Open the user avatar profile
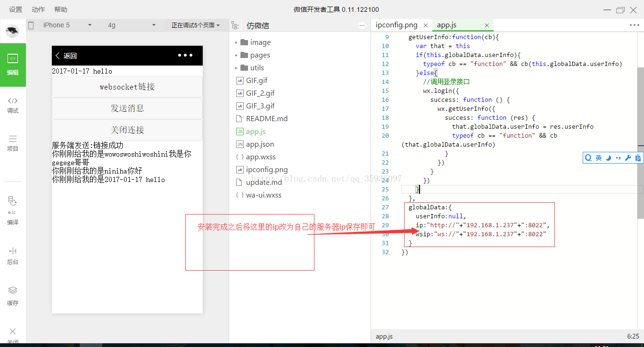The width and height of the screenshot is (644, 347). [x=12, y=32]
